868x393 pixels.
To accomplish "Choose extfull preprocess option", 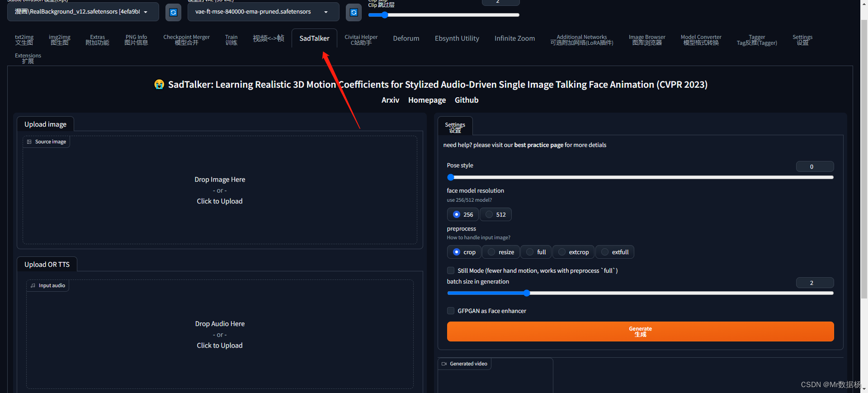I will 615,252.
